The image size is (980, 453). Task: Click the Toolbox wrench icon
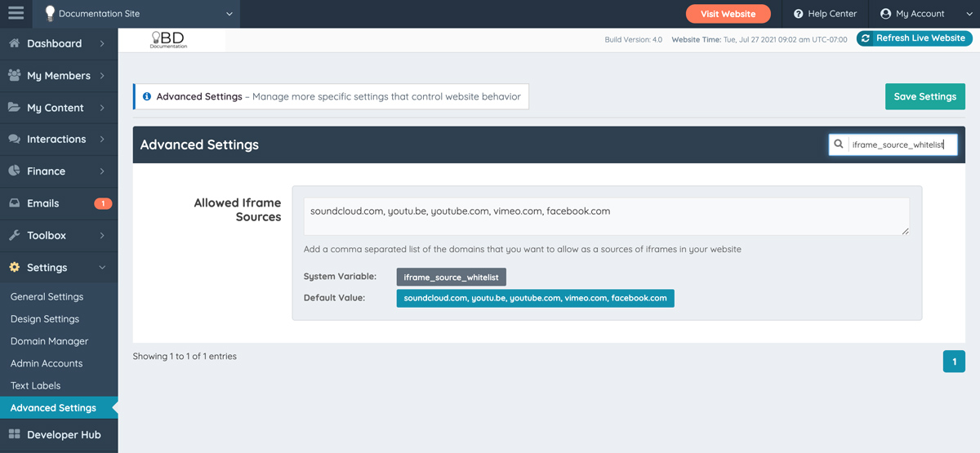(x=14, y=235)
